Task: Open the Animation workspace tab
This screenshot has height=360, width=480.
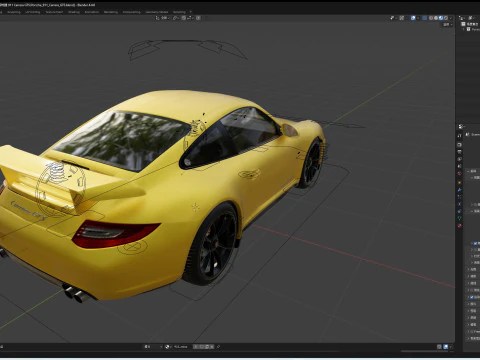Action: click(92, 12)
